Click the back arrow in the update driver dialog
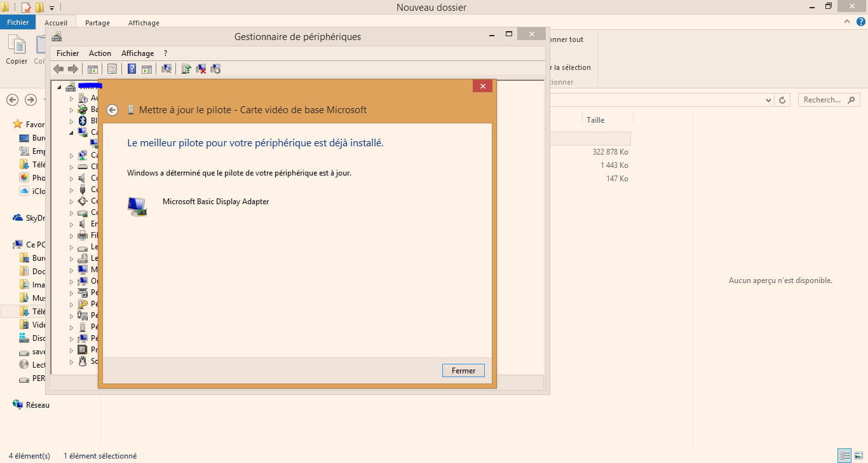This screenshot has height=463, width=868. pyautogui.click(x=112, y=110)
